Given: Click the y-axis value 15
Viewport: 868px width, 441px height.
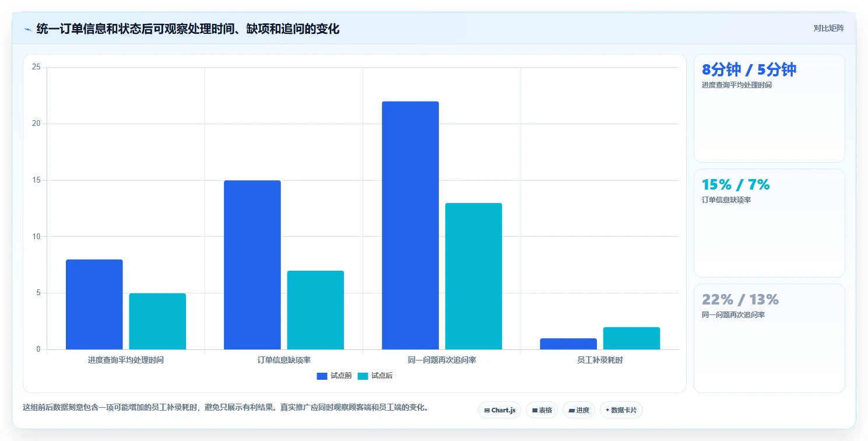Looking at the screenshot, I should [x=36, y=180].
